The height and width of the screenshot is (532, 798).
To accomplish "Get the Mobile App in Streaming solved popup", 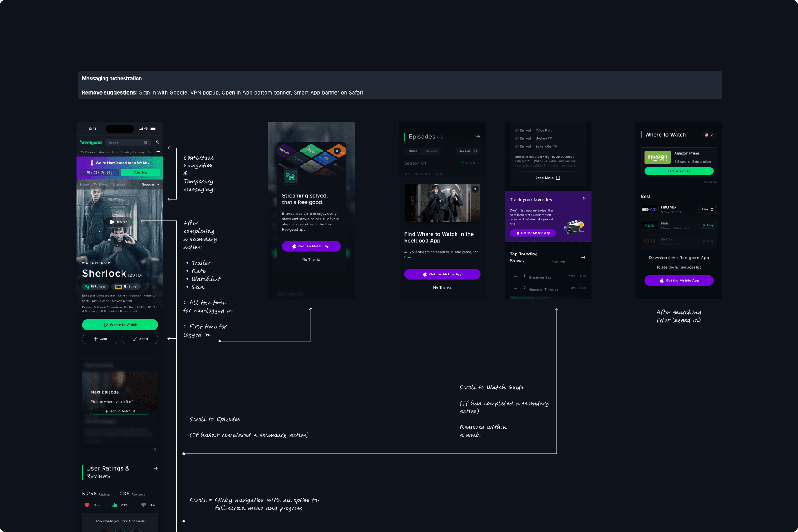I will [312, 247].
